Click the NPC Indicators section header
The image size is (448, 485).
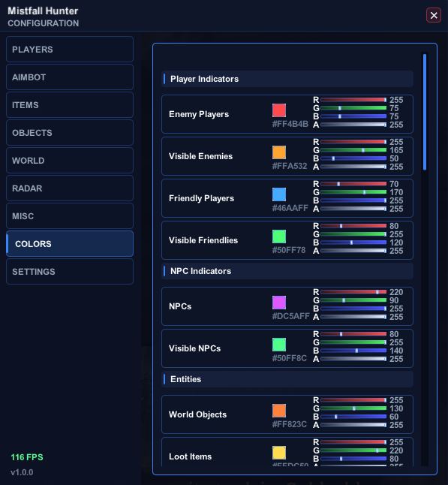point(287,271)
